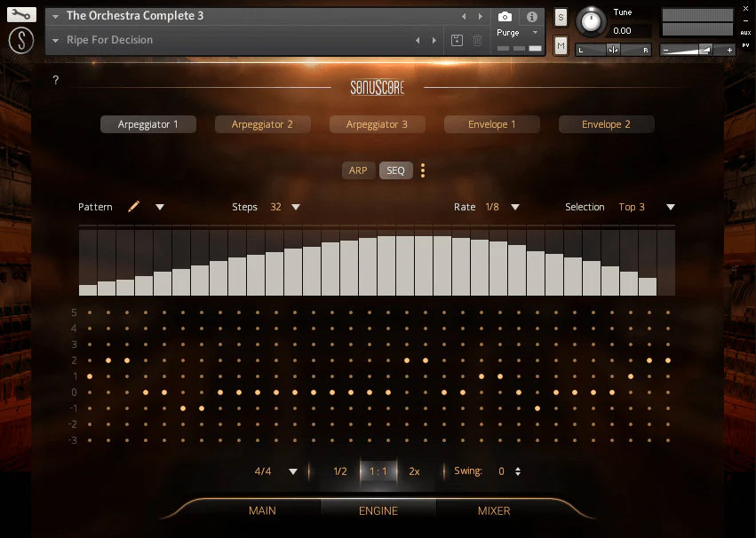756x538 pixels.
Task: Open the Rate 1/8 dropdown
Action: [x=515, y=207]
